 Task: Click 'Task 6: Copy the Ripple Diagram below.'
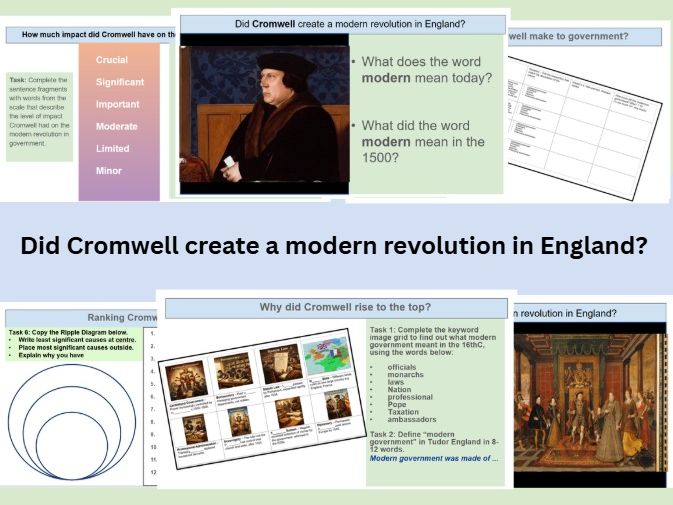coord(68,333)
